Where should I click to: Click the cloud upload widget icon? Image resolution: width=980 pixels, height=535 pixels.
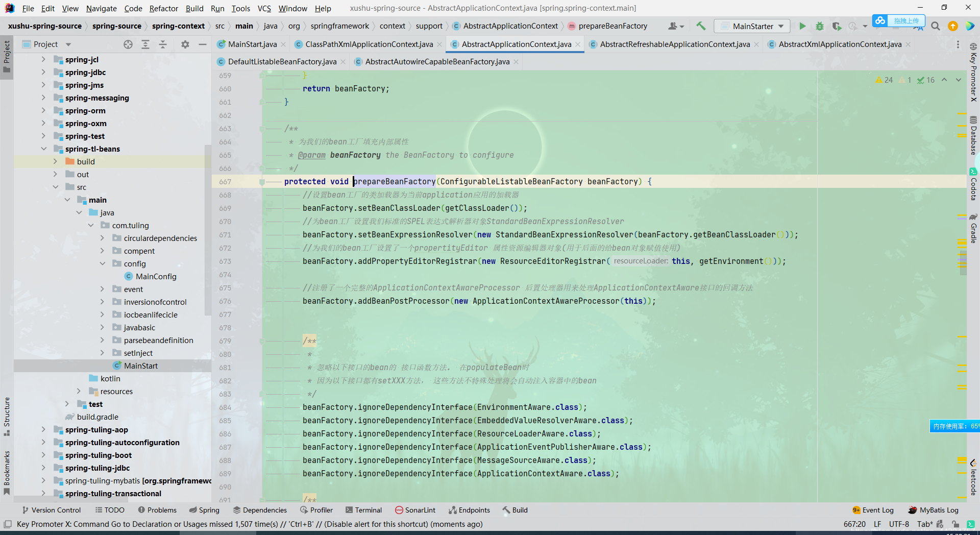pos(880,20)
